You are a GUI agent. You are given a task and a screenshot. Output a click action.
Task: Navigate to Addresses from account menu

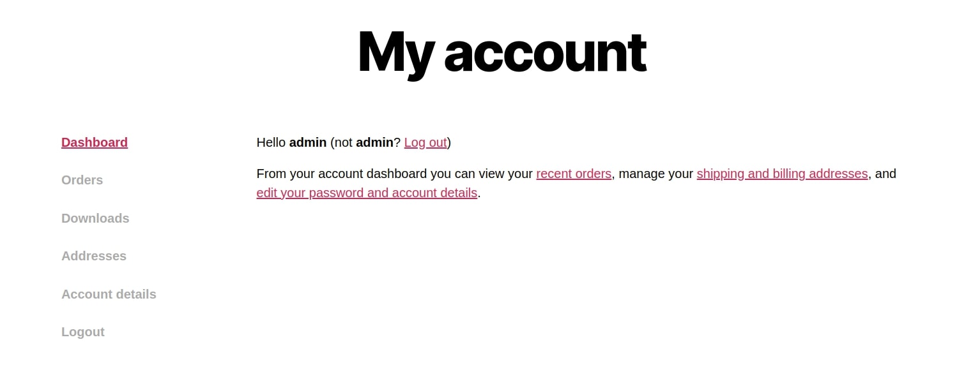[94, 256]
